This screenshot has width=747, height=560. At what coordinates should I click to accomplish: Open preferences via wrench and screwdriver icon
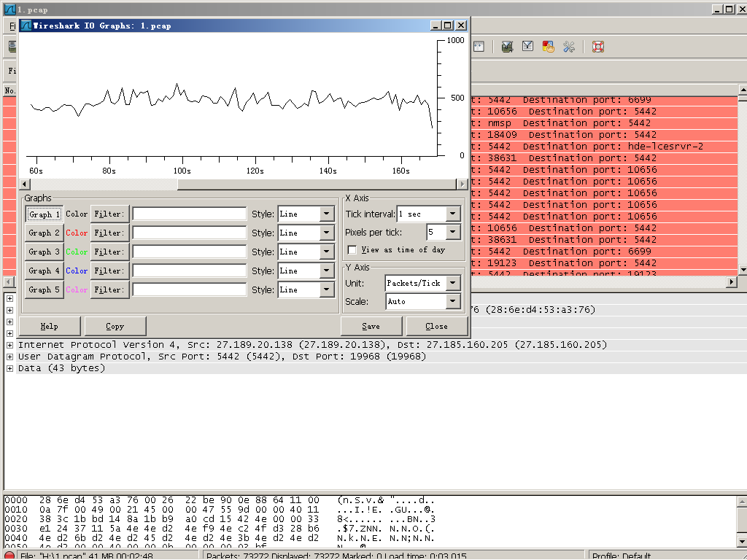pos(569,47)
